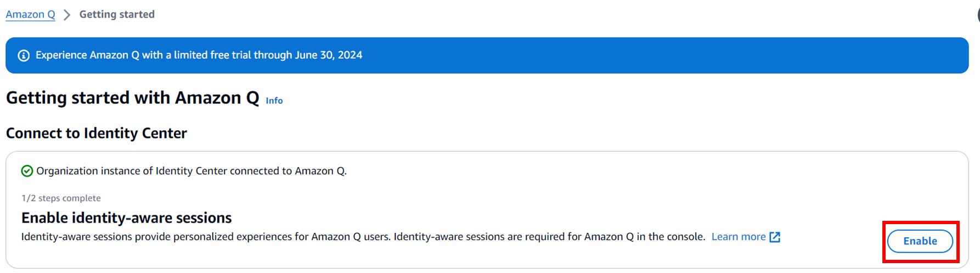Click the Organization instance connected status text
Viewport: 980px width, 273px height.
click(x=192, y=171)
